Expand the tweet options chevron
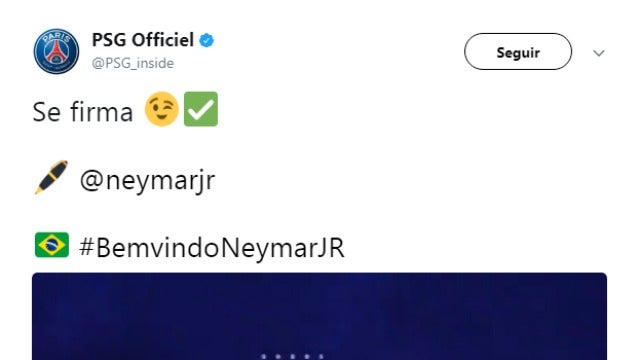The image size is (640, 360). pos(599,53)
